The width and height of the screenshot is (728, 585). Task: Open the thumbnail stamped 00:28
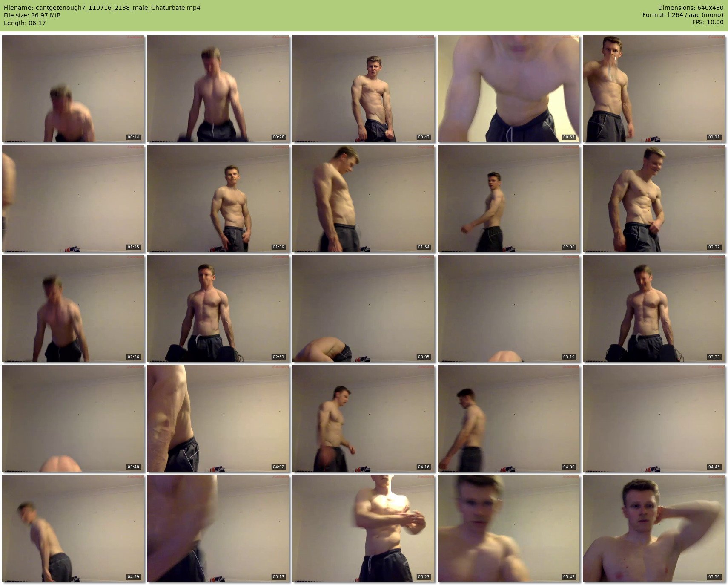[218, 89]
